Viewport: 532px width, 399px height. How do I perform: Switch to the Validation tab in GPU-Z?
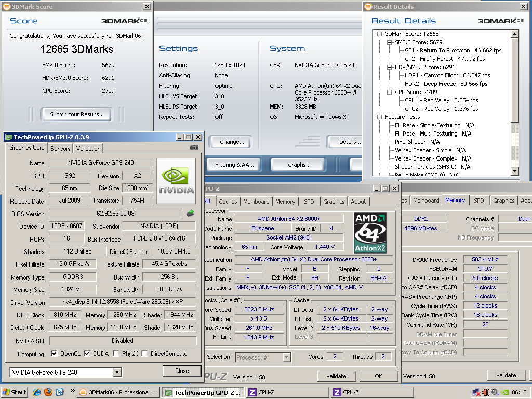[88, 148]
